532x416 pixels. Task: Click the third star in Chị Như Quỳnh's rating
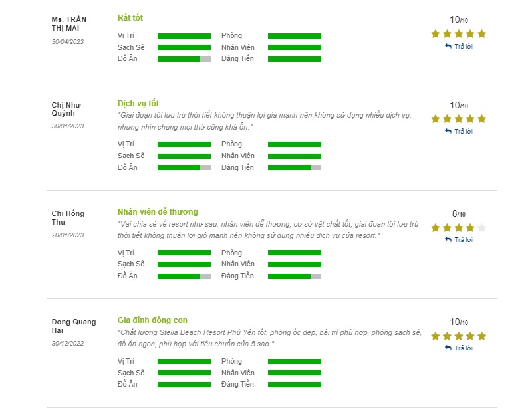458,119
